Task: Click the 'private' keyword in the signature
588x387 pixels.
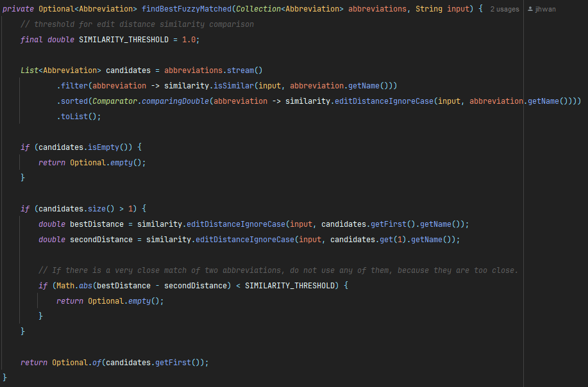Action: (18, 8)
